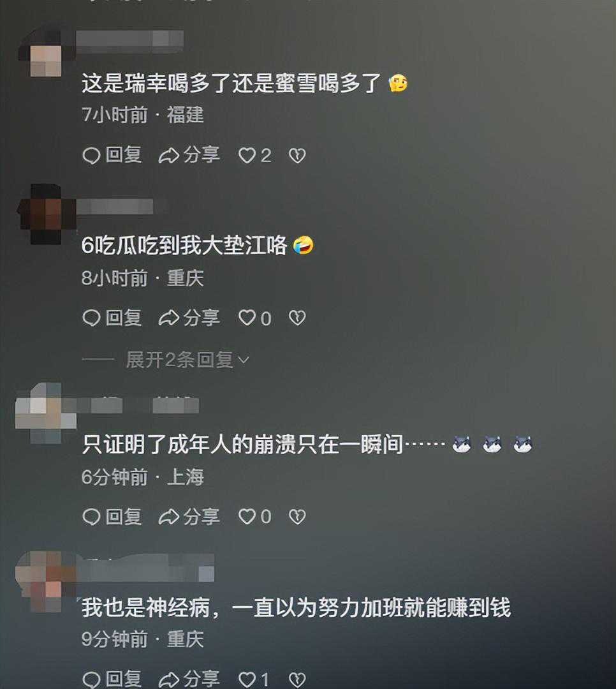Like the 成年人的崩溃 comment from 上海
The width and height of the screenshot is (616, 689).
254,517
